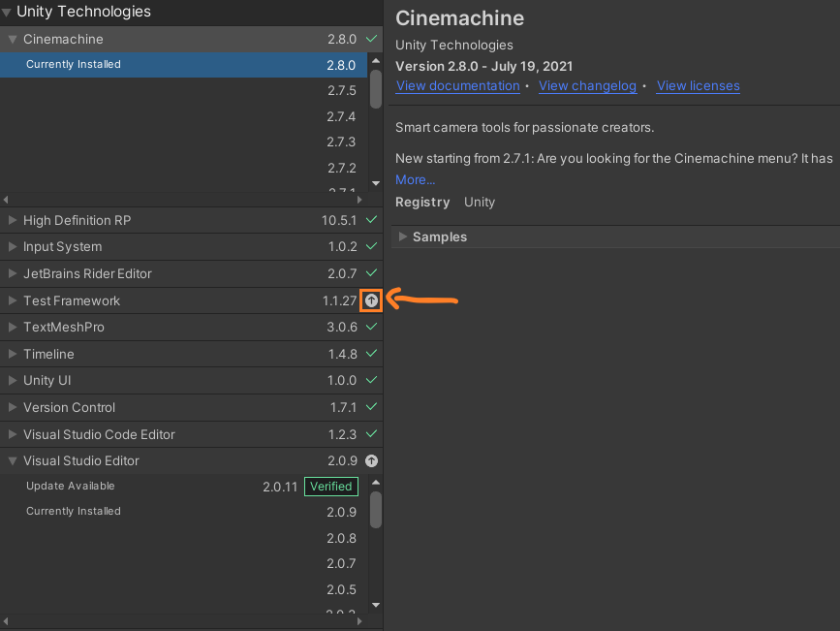Click the Verified badge for 2.0.11
This screenshot has width=840, height=631.
click(330, 487)
